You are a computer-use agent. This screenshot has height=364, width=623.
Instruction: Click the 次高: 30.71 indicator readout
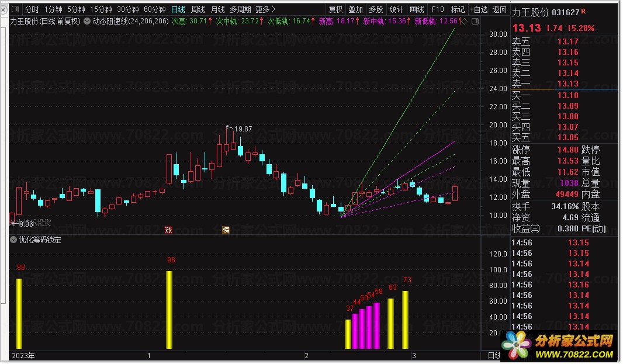(192, 21)
